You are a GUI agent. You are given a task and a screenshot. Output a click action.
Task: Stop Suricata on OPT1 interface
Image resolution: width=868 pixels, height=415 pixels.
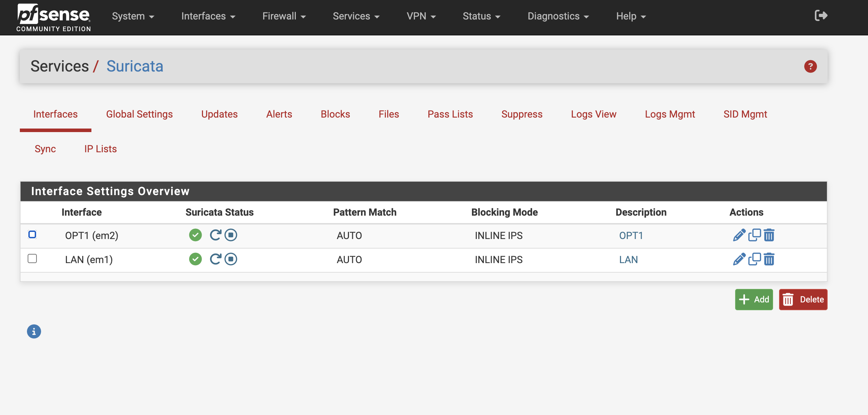tap(231, 235)
